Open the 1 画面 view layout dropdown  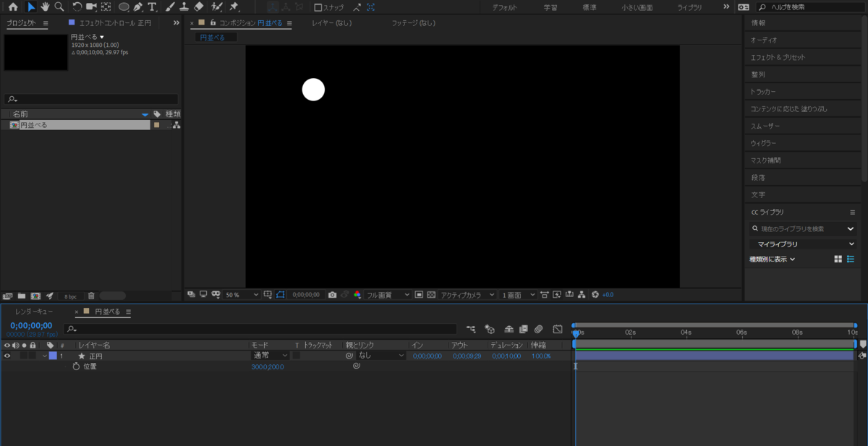point(518,295)
